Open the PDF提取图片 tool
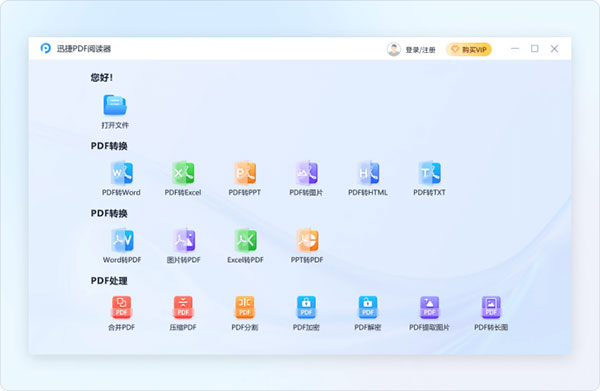 (x=429, y=307)
